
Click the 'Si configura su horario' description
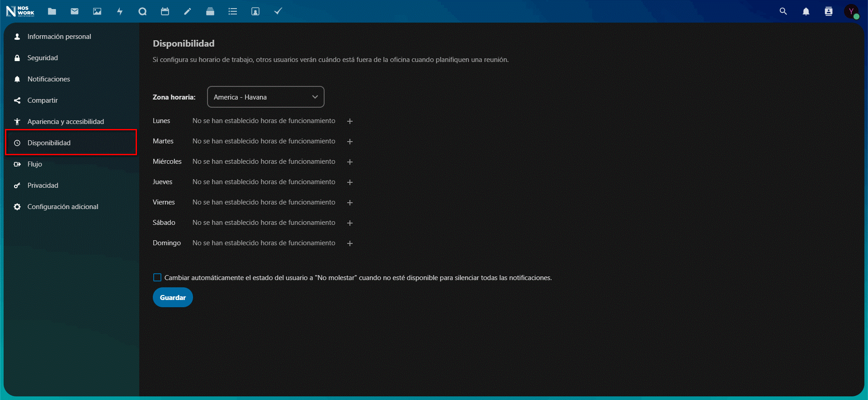coord(330,60)
